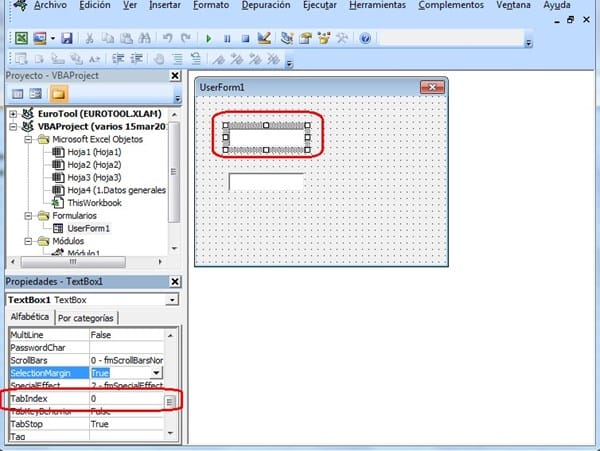Select Hoja2 (Hoja2) in project tree
This screenshot has height=451, width=600.
point(94,165)
